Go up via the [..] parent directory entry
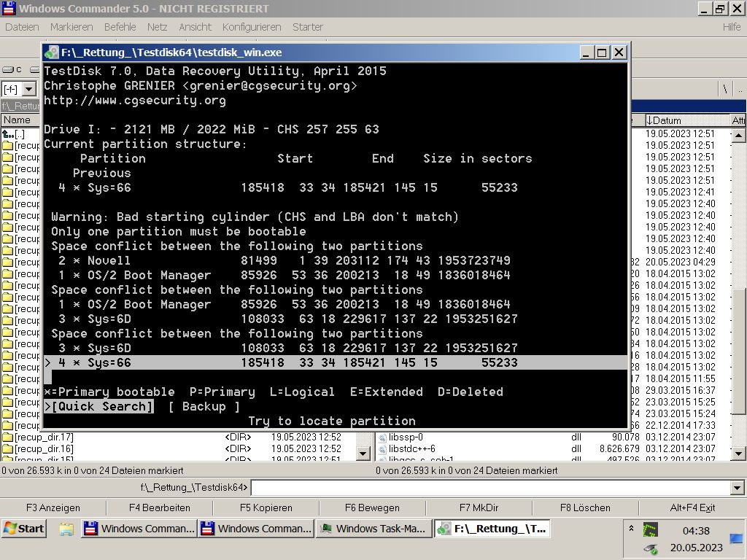This screenshot has width=747, height=560. point(13,134)
